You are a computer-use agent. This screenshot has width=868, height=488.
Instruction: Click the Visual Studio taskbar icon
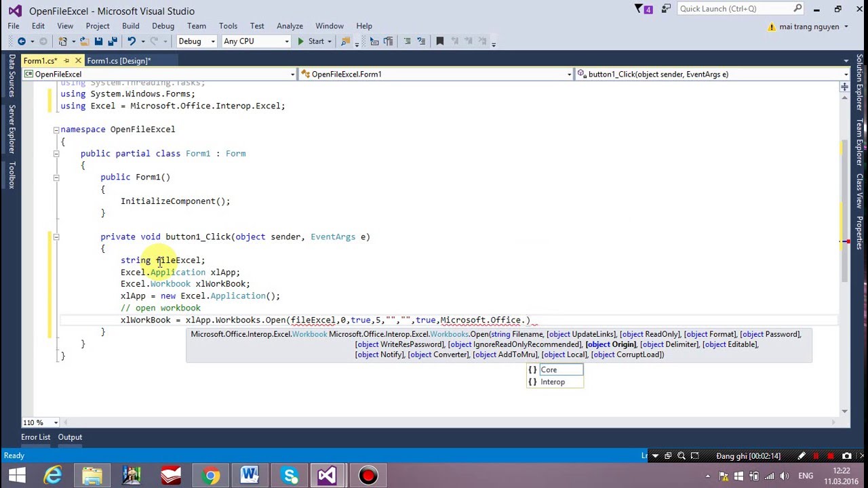click(328, 475)
